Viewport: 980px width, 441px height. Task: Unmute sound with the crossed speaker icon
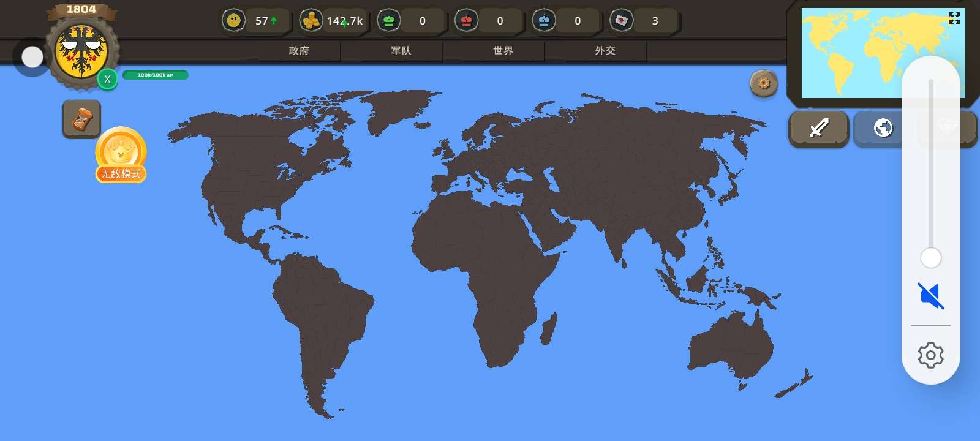[x=930, y=296]
